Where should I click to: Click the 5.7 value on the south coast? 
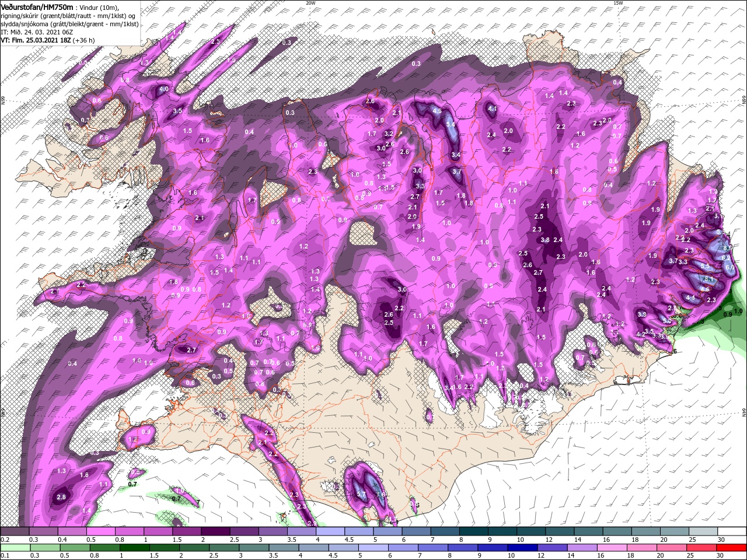click(361, 495)
